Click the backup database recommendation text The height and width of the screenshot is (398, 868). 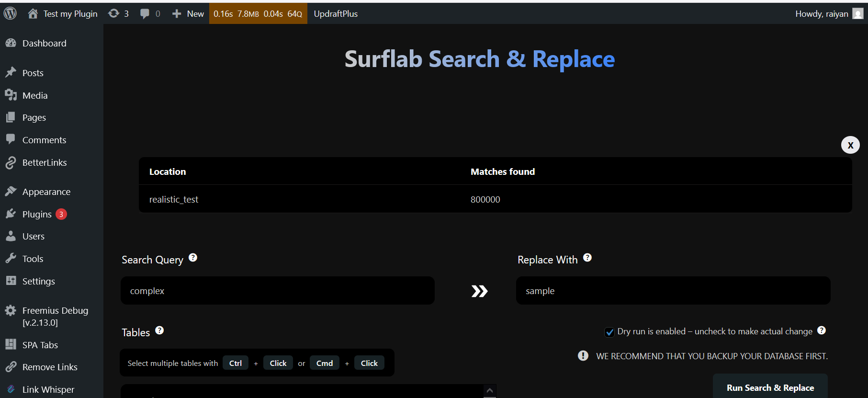[712, 356]
